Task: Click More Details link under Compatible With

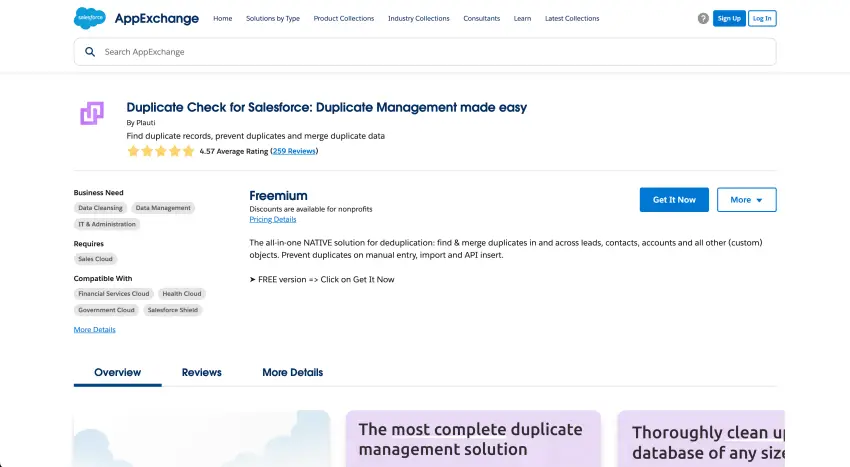Action: 94,329
